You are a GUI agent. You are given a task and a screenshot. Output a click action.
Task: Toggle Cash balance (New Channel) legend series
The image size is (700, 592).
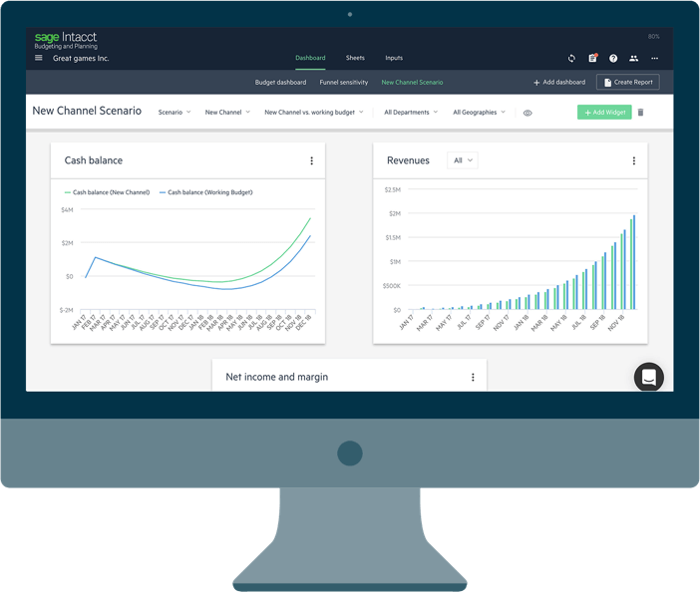point(107,192)
